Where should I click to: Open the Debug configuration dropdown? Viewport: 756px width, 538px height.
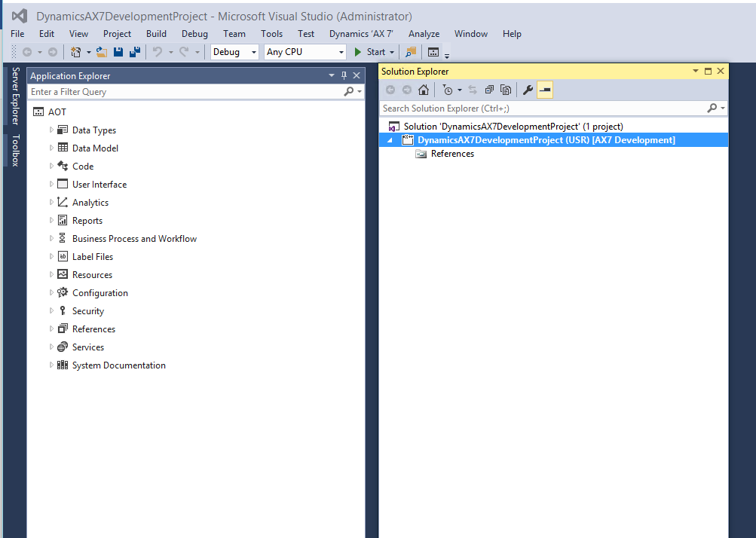pyautogui.click(x=234, y=52)
